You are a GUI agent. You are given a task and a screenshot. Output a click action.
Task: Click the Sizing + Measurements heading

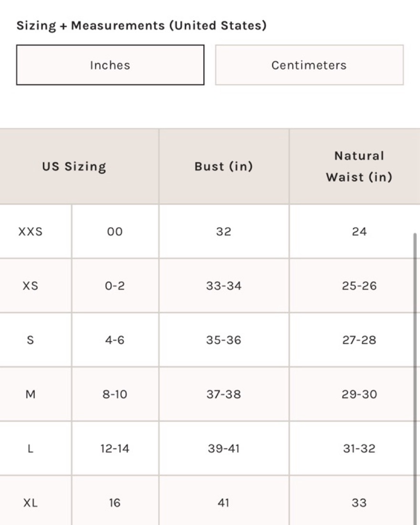coord(141,26)
